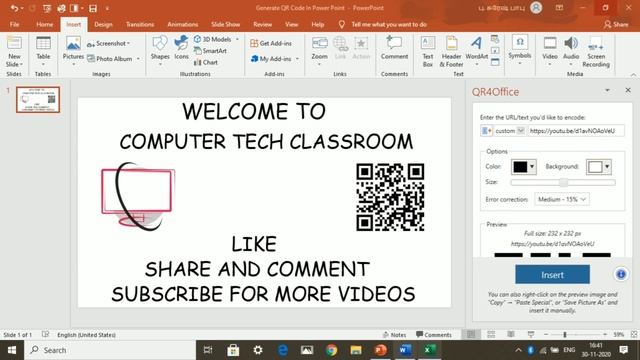
Task: Open the File tab
Action: pyautogui.click(x=14, y=24)
